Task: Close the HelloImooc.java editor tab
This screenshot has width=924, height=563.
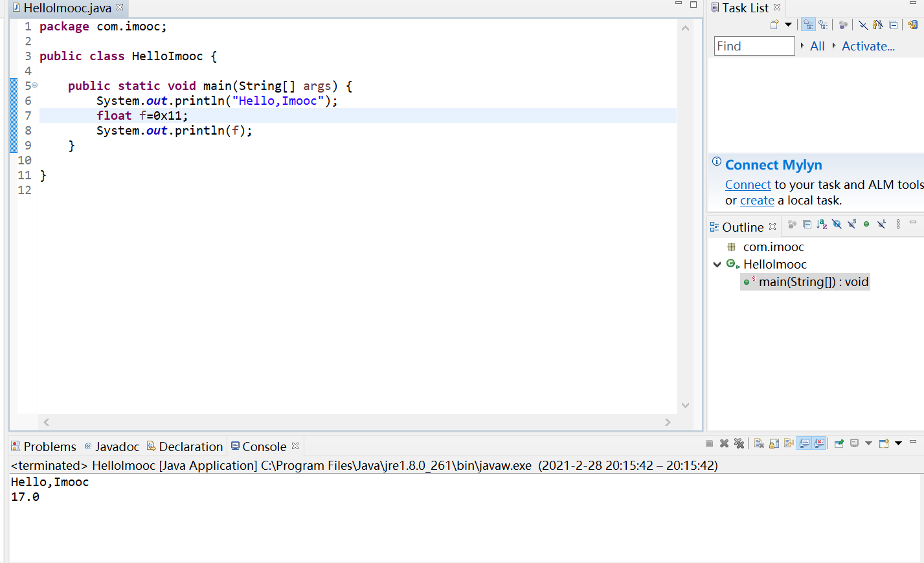Action: coord(120,7)
